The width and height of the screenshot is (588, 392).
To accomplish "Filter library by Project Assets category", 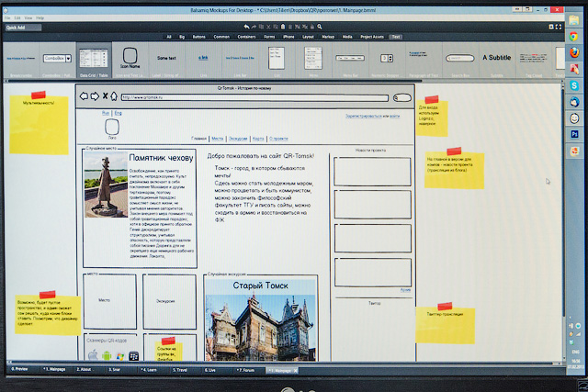I will [x=372, y=37].
